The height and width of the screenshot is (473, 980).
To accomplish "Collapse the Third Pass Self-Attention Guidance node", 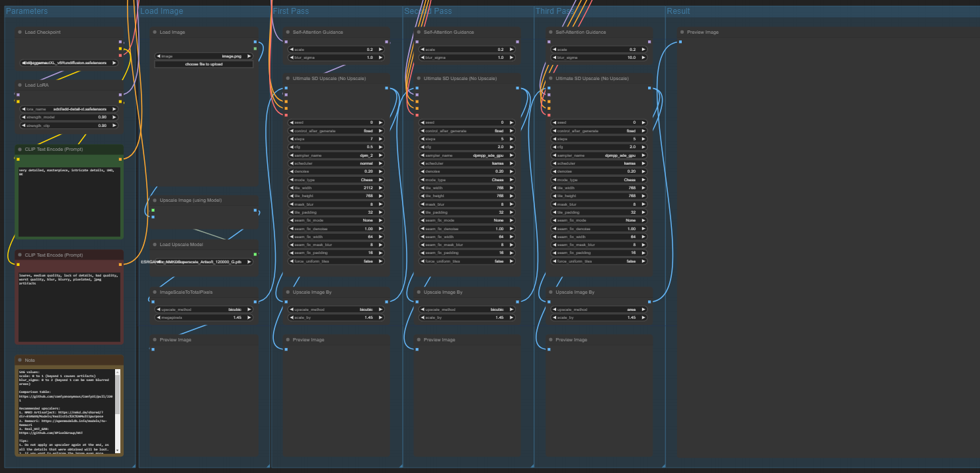I will coord(549,32).
